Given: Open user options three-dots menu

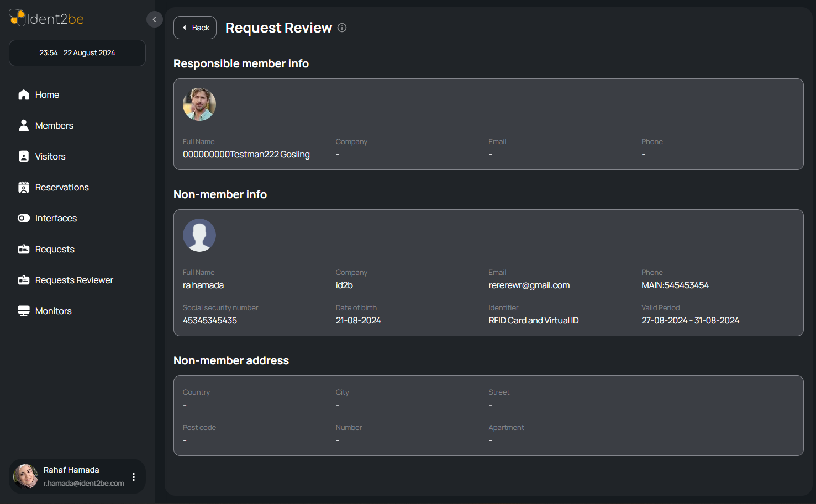Looking at the screenshot, I should tap(134, 476).
